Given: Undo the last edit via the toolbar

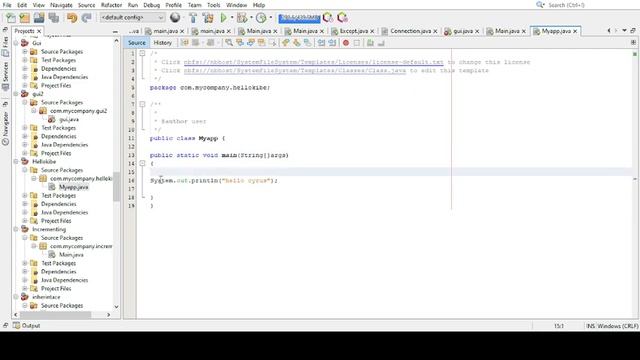Looking at the screenshot, I should [72, 18].
